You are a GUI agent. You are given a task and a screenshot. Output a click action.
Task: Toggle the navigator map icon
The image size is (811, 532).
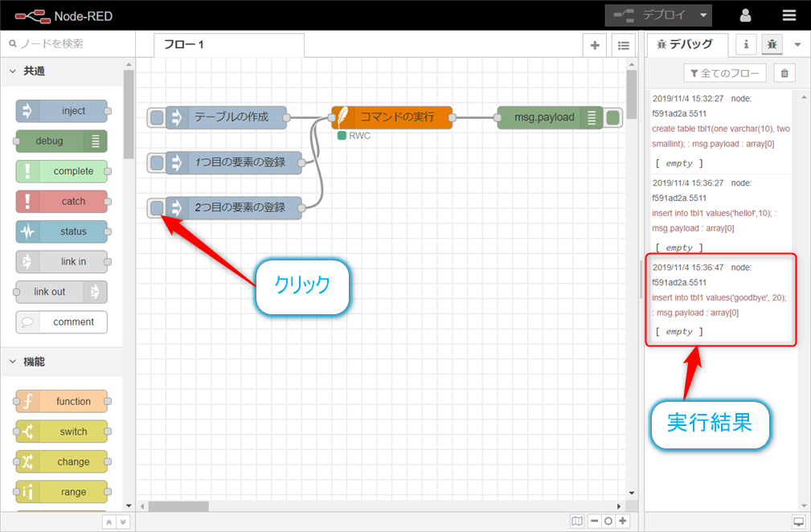tap(577, 521)
